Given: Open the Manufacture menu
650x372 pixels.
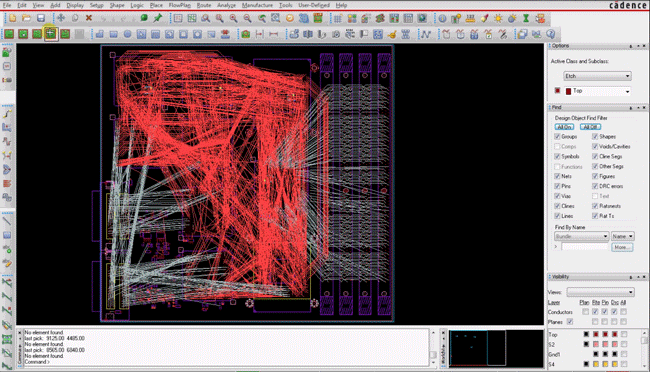Looking at the screenshot, I should pyautogui.click(x=257, y=5).
